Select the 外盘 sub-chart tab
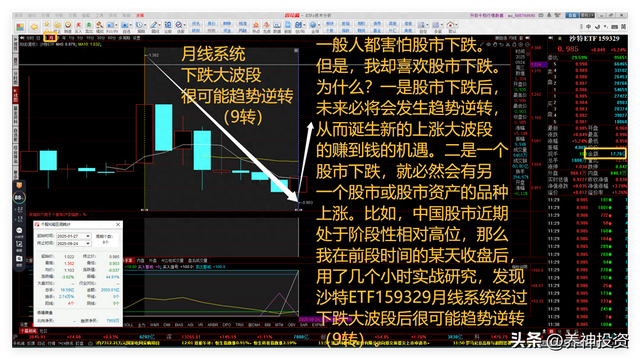The width and height of the screenshot is (640, 360). (153, 260)
